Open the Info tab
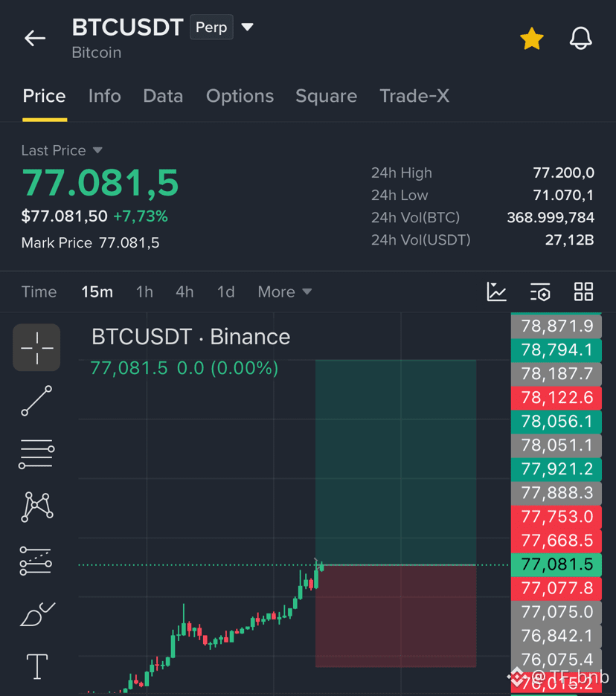 click(104, 96)
